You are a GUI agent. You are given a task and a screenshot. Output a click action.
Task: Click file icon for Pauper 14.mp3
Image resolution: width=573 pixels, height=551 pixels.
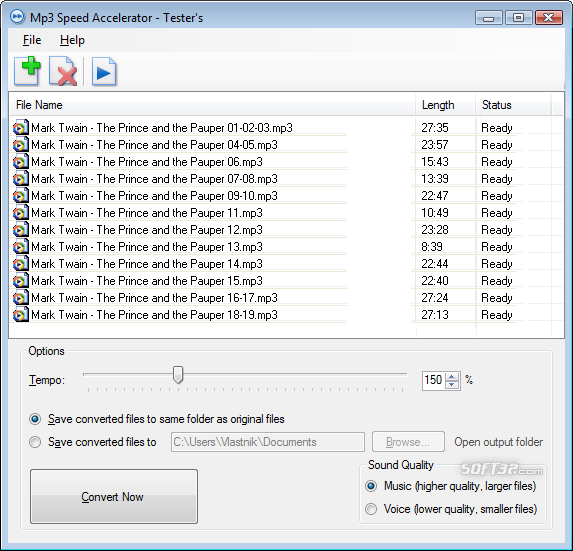pos(20,263)
